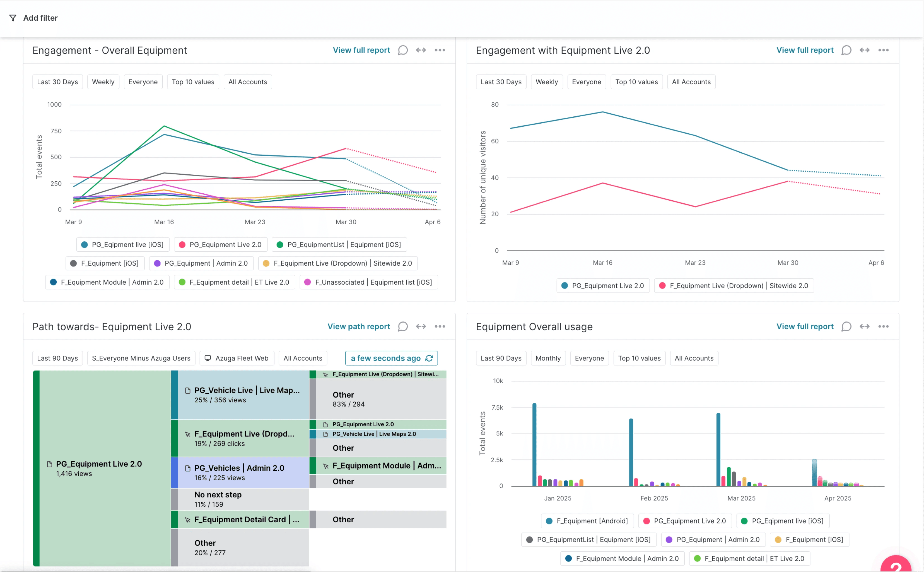
Task: Open Azuga Fleet Web app selector
Action: 237,358
